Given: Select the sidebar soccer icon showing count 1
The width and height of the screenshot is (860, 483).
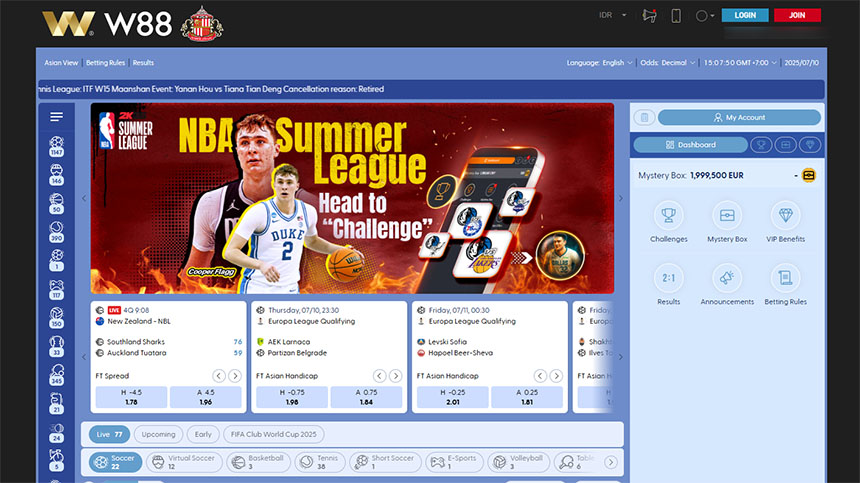Looking at the screenshot, I should 56,260.
